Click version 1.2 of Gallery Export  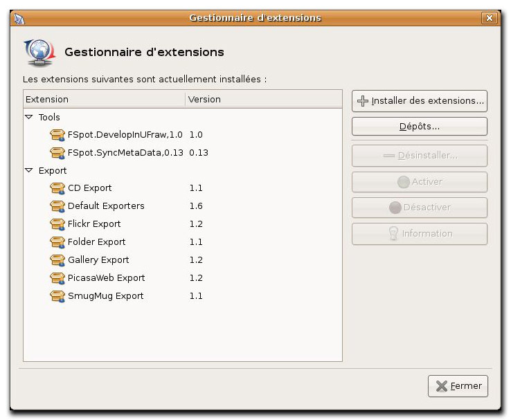(x=196, y=259)
